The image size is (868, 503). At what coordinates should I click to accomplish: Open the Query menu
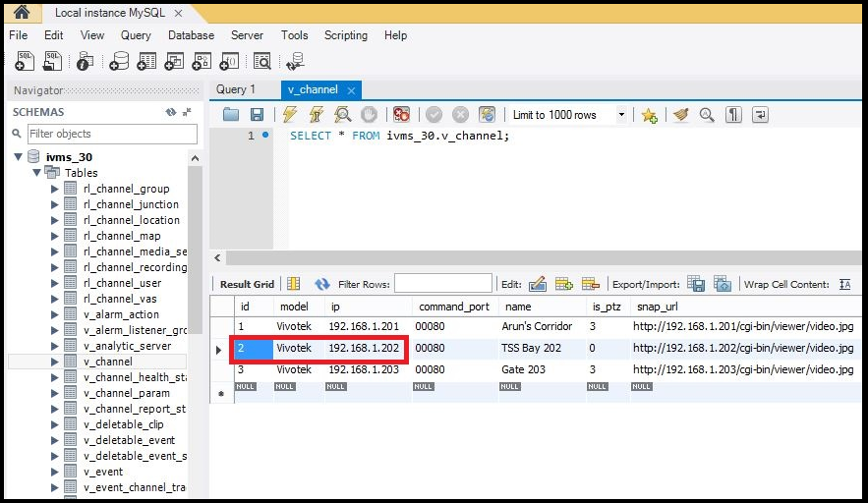pyautogui.click(x=136, y=34)
